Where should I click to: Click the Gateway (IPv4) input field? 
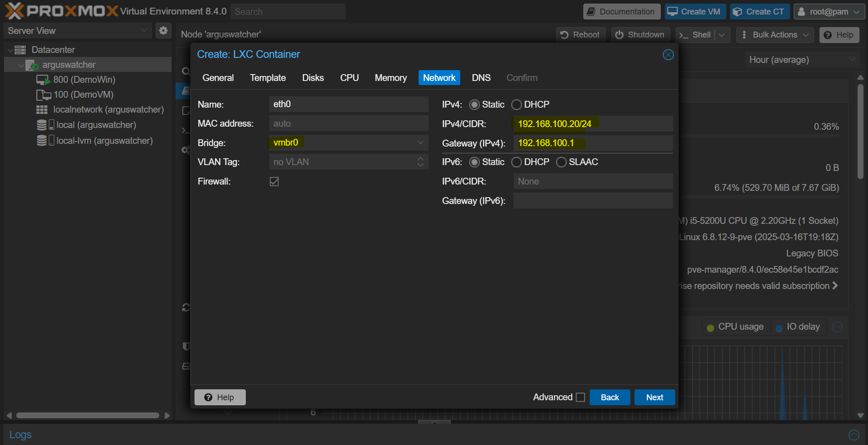[593, 143]
